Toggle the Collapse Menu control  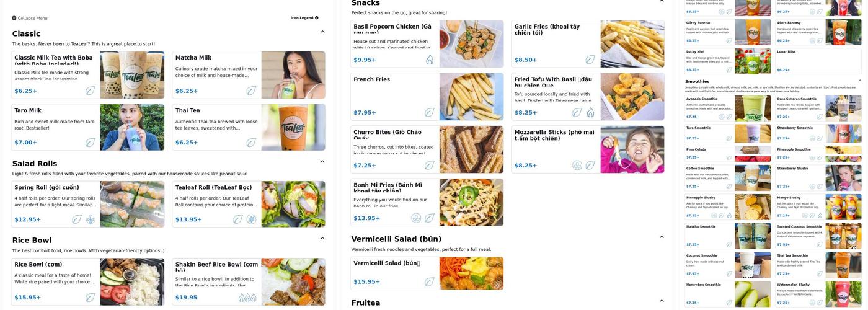[x=30, y=18]
